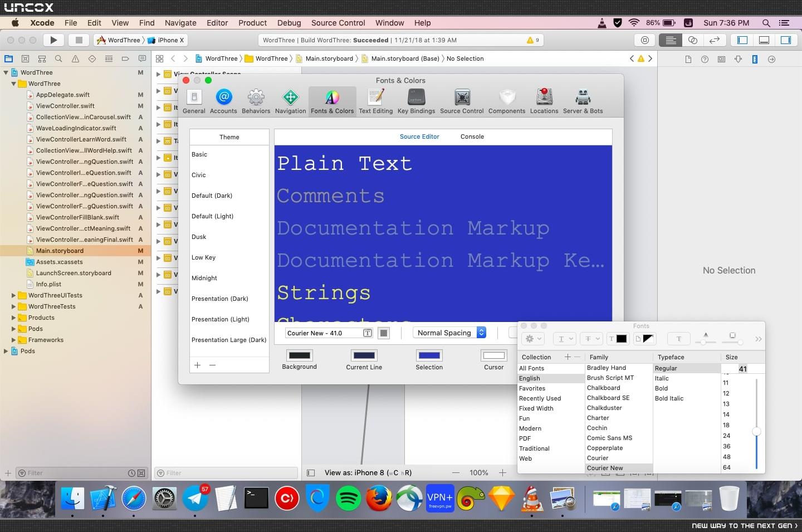Show the Find navigator
Screen dimensions: 802x532
[58, 58]
